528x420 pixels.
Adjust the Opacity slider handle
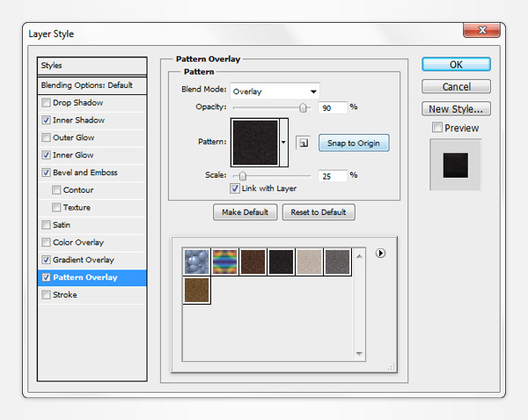(304, 107)
